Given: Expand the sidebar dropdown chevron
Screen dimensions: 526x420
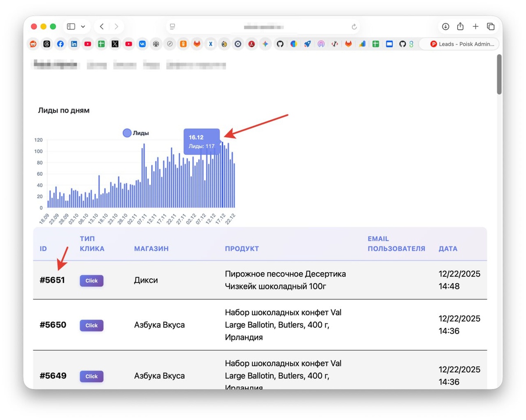Looking at the screenshot, I should click(x=83, y=26).
